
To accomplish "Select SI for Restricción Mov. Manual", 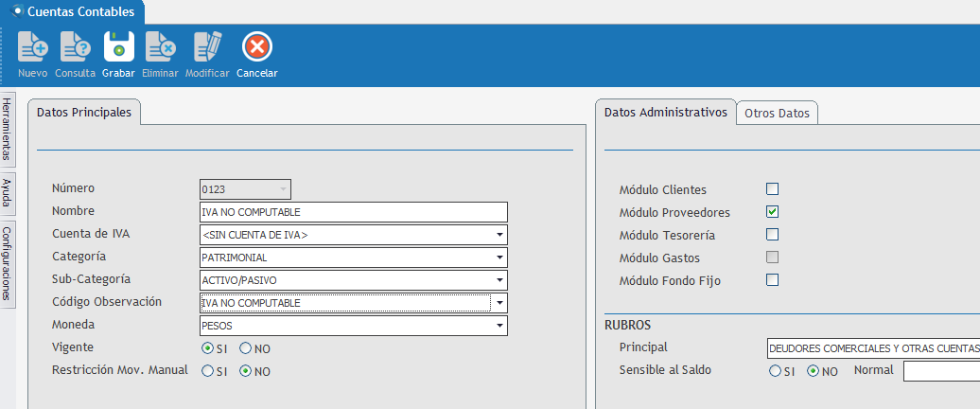I will 208,371.
